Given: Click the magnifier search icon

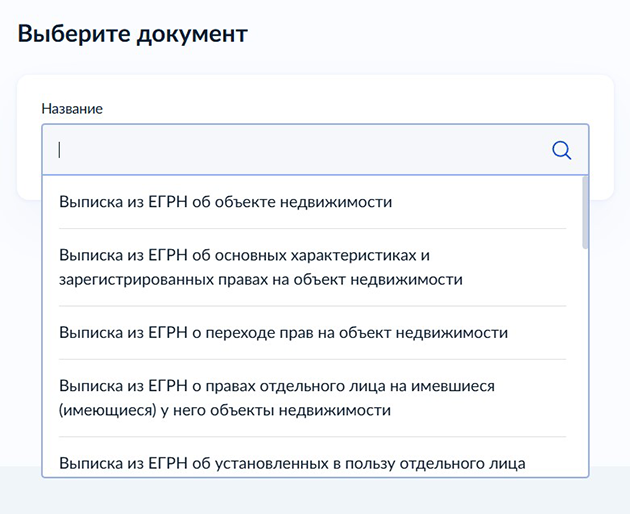Looking at the screenshot, I should 561,151.
